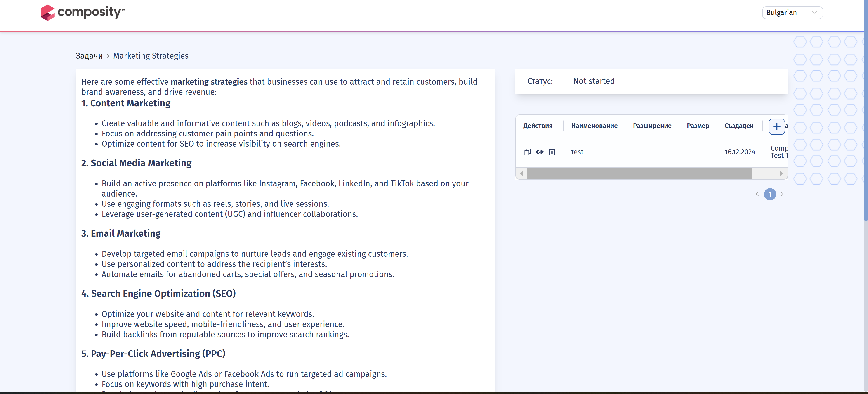868x394 pixels.
Task: Sort by the Разширение column header
Action: [652, 126]
